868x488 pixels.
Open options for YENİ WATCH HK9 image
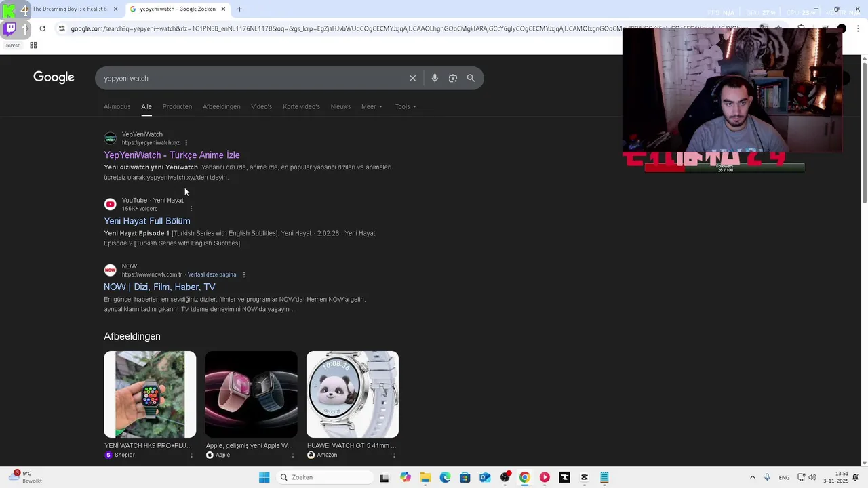click(191, 455)
